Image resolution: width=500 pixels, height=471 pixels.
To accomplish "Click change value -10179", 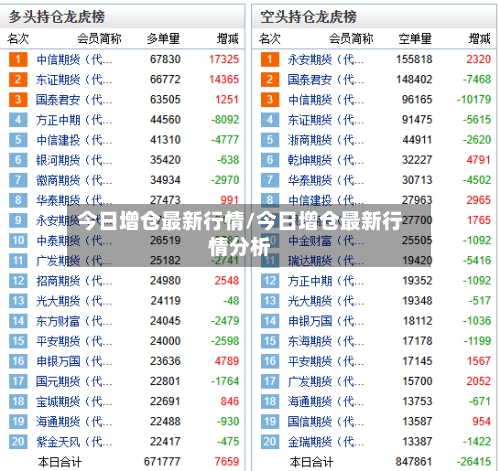I will pyautogui.click(x=474, y=100).
